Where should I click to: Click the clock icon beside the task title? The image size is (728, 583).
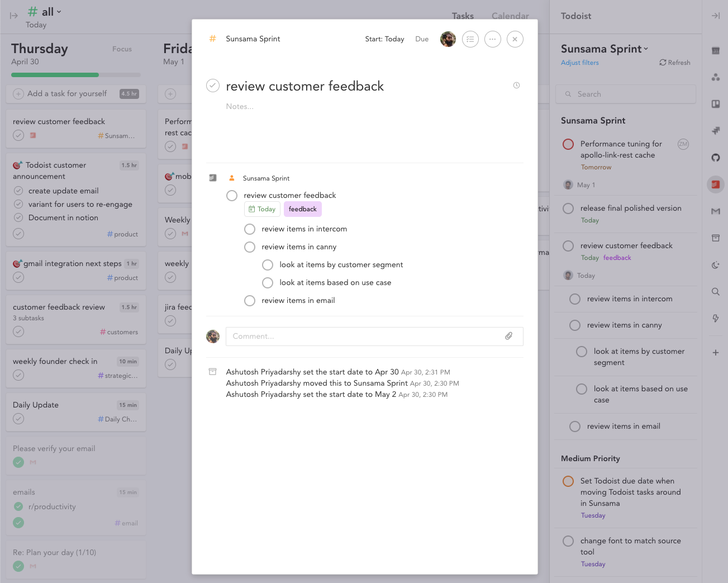[516, 86]
